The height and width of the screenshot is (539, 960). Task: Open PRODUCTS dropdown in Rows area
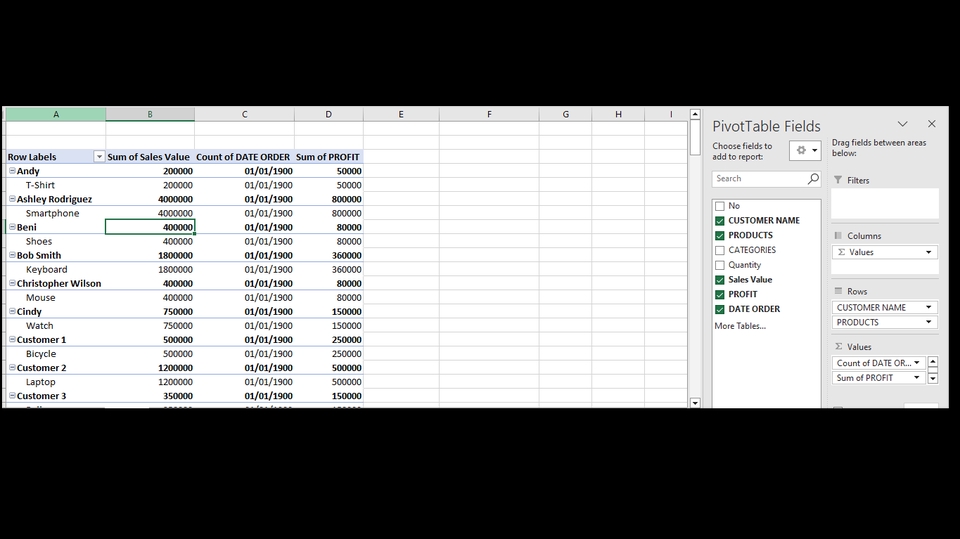928,322
